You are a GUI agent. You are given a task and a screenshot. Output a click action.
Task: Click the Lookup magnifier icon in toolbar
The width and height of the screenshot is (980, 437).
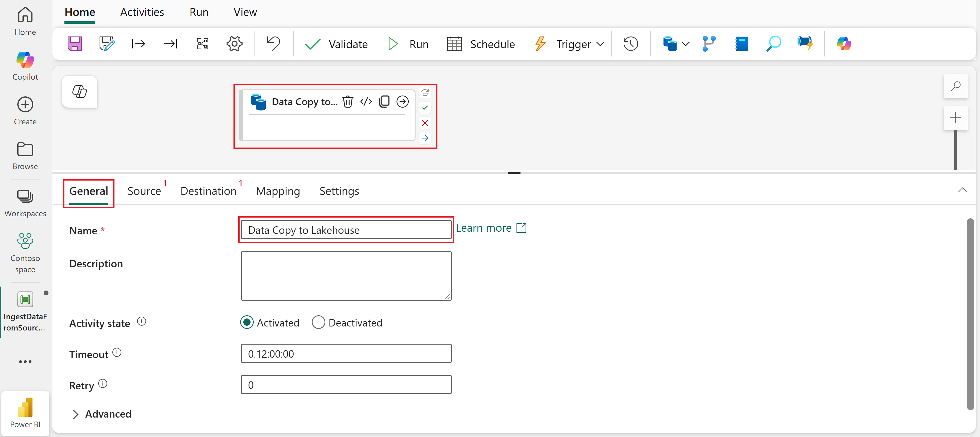coord(773,44)
